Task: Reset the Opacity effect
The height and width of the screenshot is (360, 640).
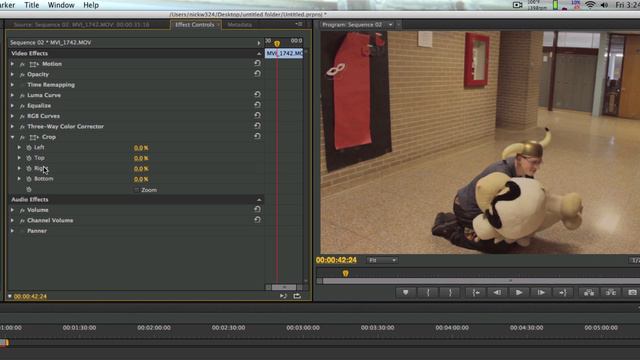Action: pos(257,74)
